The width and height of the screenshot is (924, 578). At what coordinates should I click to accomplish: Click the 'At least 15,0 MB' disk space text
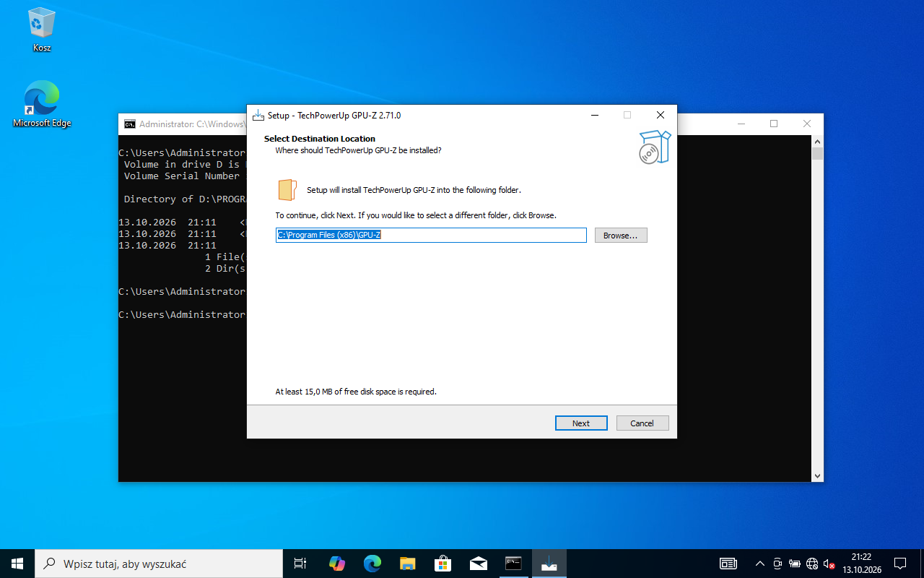pyautogui.click(x=356, y=392)
